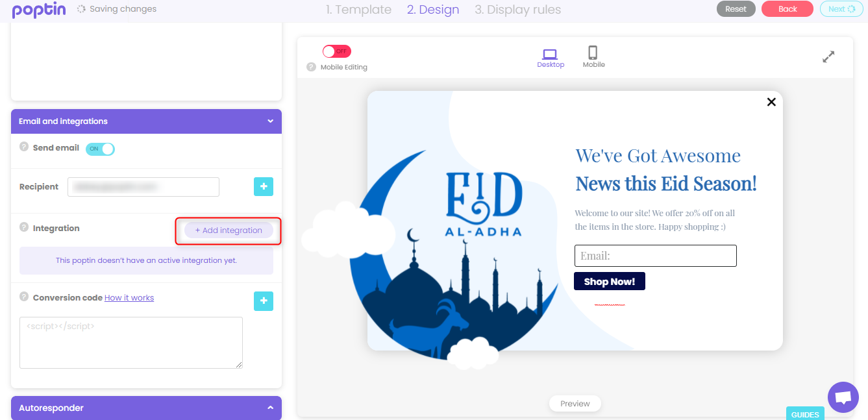Click the Email field in the popup
The height and width of the screenshot is (420, 868).
656,256
